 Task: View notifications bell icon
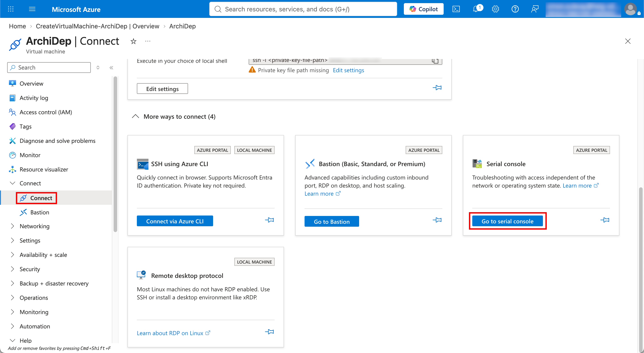477,9
